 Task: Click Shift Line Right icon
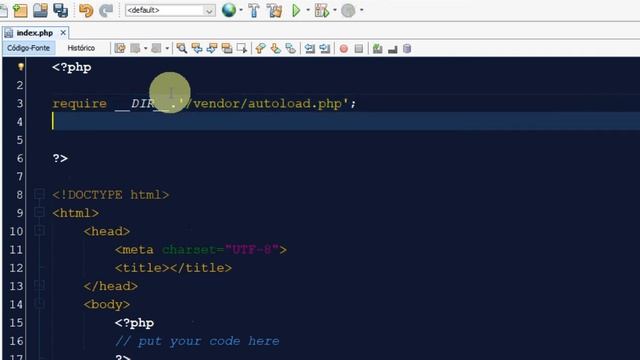click(x=324, y=49)
